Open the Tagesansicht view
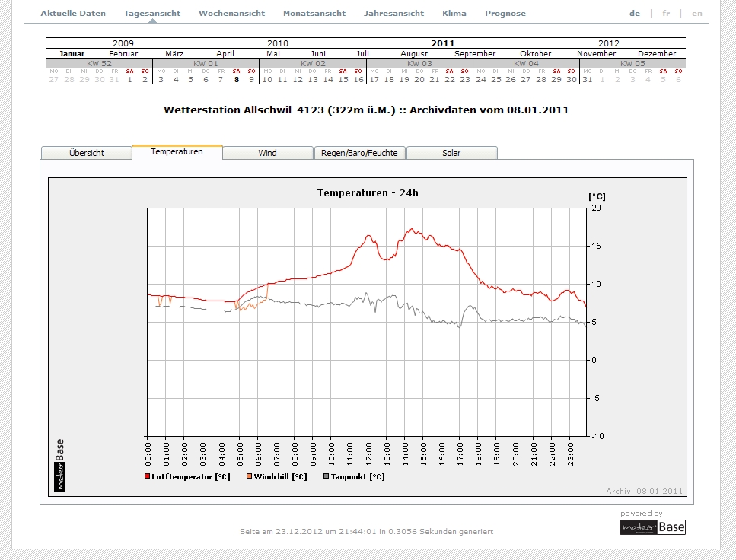Viewport: 736px width, 560px height. click(152, 13)
